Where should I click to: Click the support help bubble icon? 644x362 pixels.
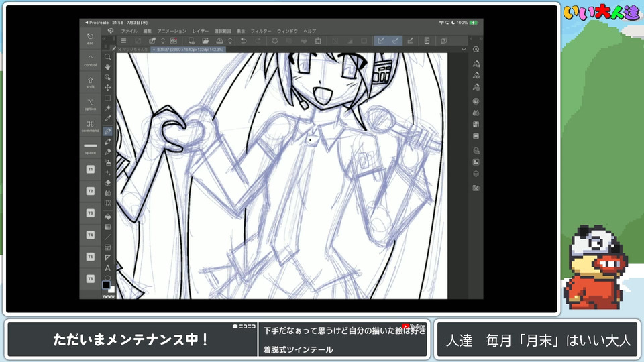[444, 41]
